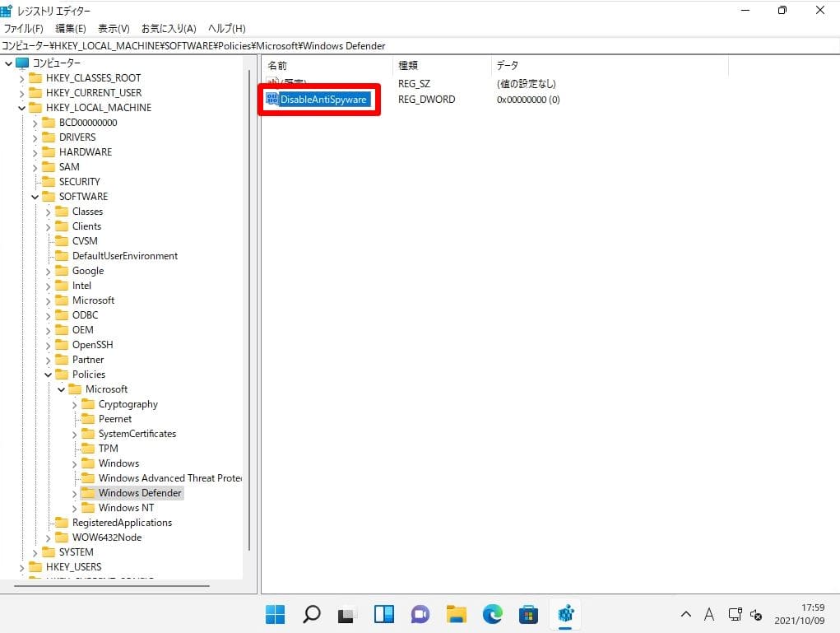The height and width of the screenshot is (633, 840).
Task: Click the (値の設定なし) data cell
Action: (x=526, y=84)
